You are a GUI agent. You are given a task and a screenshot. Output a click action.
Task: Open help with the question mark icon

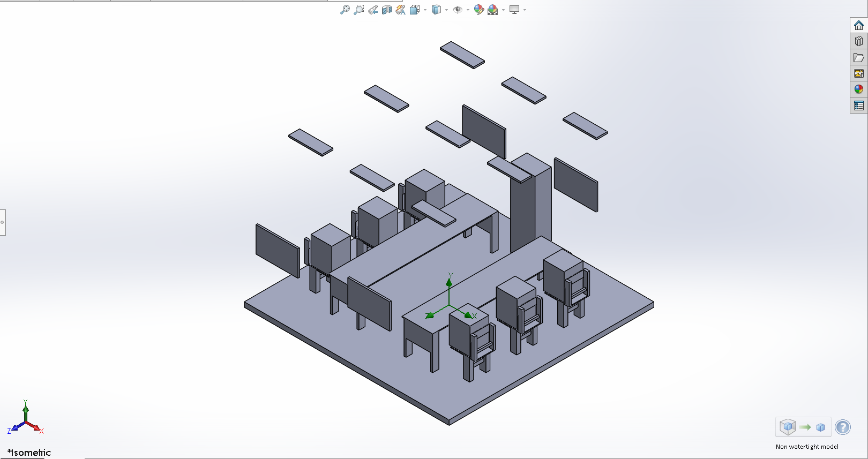pyautogui.click(x=843, y=427)
